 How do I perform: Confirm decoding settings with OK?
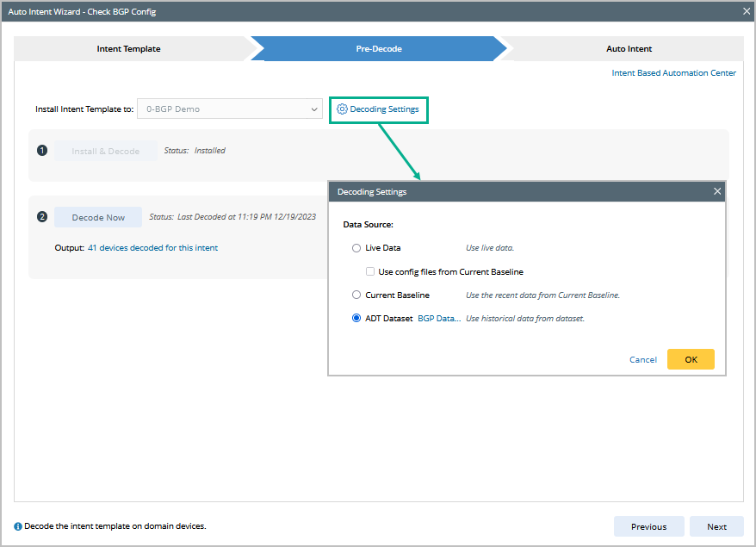coord(691,359)
